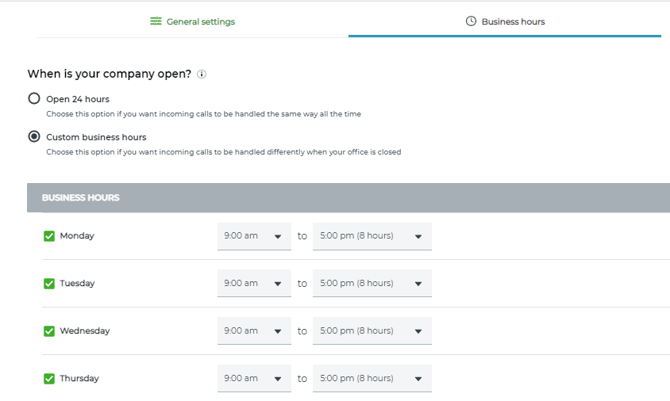Uncheck the Wednesday checkbox
Image resolution: width=670 pixels, height=401 pixels.
pyautogui.click(x=49, y=331)
